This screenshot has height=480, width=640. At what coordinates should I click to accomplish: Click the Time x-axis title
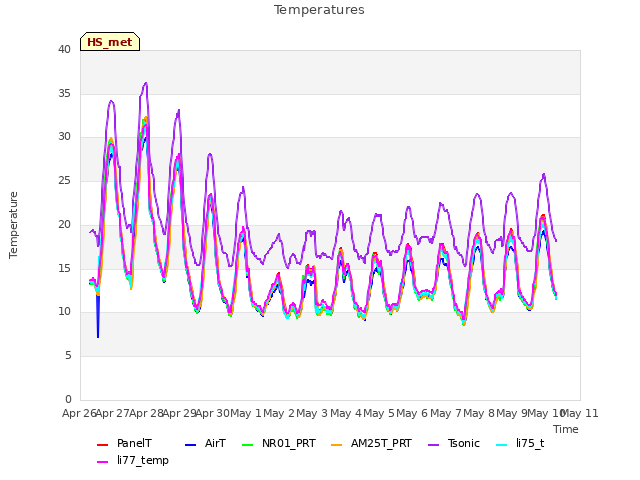[x=566, y=429]
